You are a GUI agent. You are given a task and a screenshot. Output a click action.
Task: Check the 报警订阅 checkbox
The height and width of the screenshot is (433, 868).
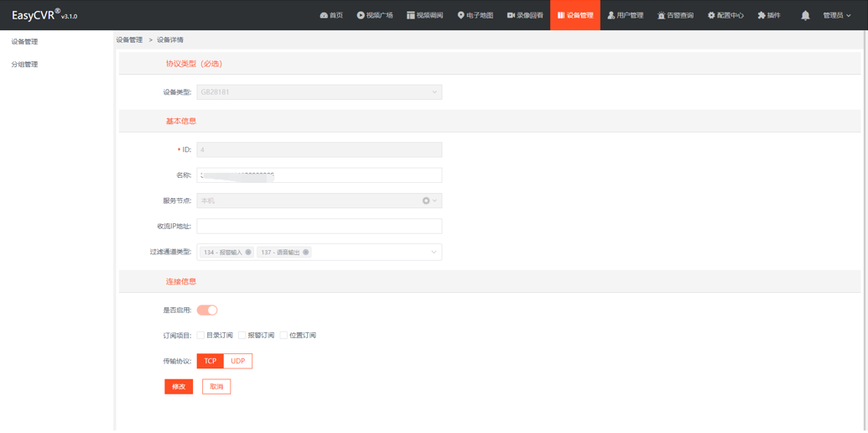242,335
